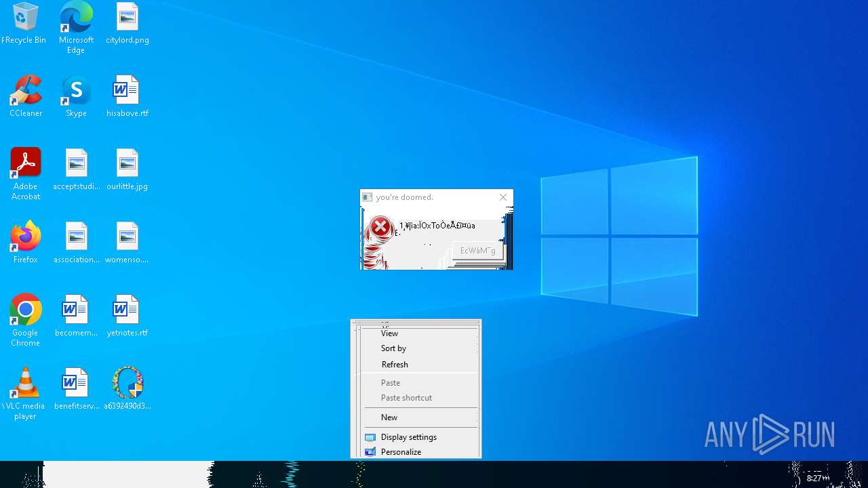Click the red error icon in dialog
The width and height of the screenshot is (868, 488).
(380, 227)
